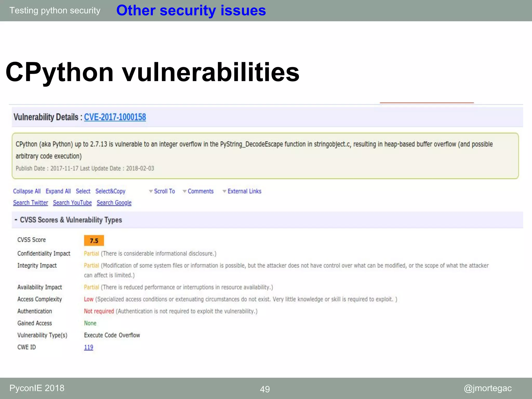The height and width of the screenshot is (399, 532).
Task: Click the Publish Date 2017-11-17 text
Action: [x=47, y=168]
